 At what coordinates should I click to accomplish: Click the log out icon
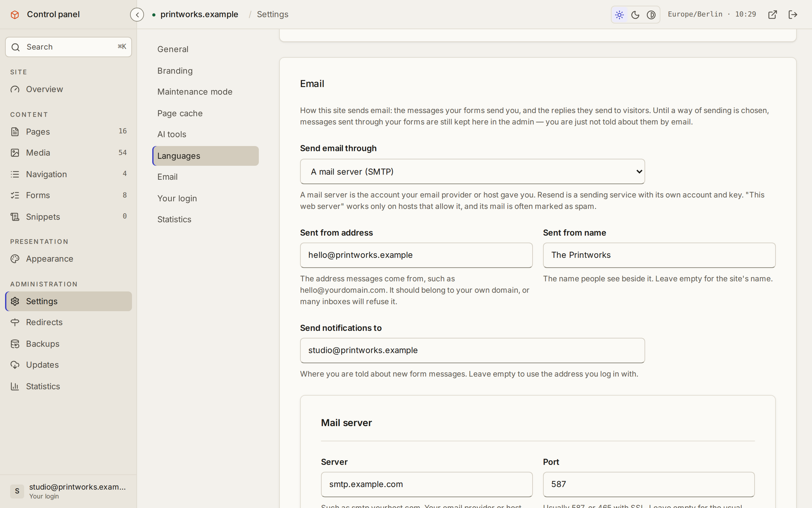(x=793, y=15)
